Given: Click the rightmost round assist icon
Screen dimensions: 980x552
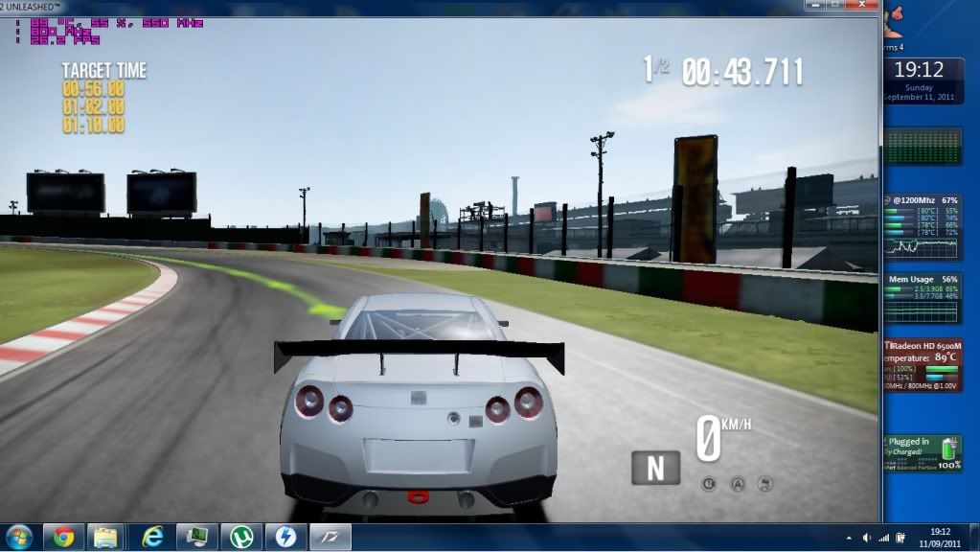Looking at the screenshot, I should click(x=765, y=484).
